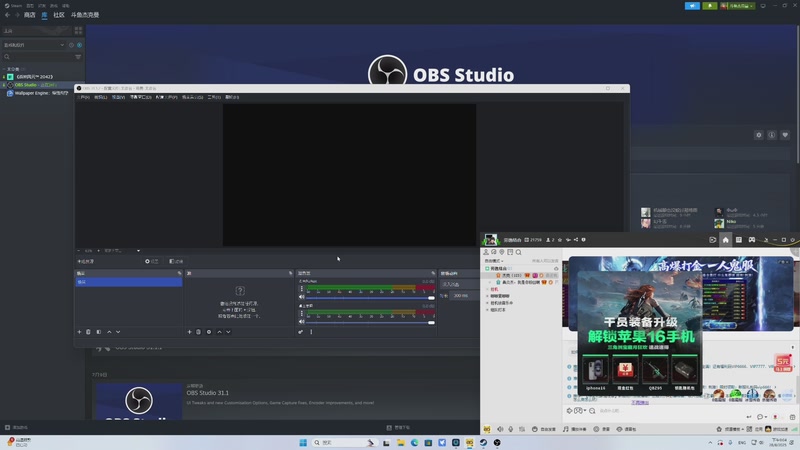Screen dimensions: 800x450
Task: Open source properties gear in sources panel
Action: [209, 332]
